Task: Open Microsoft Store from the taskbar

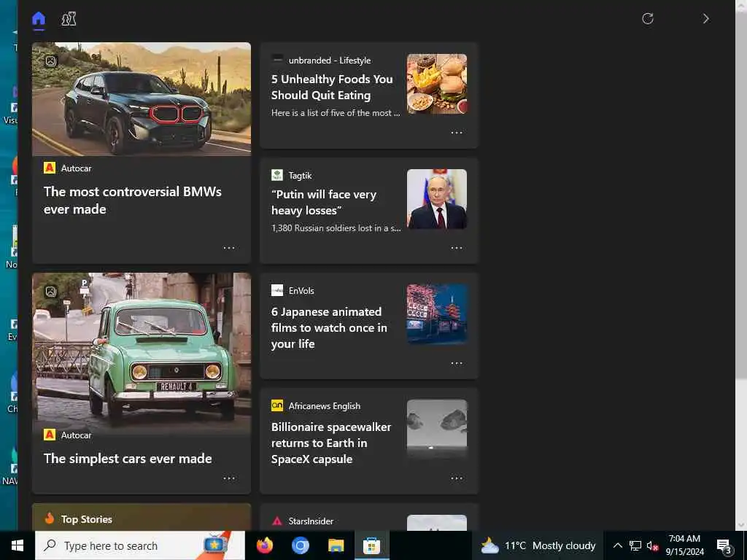Action: click(371, 545)
